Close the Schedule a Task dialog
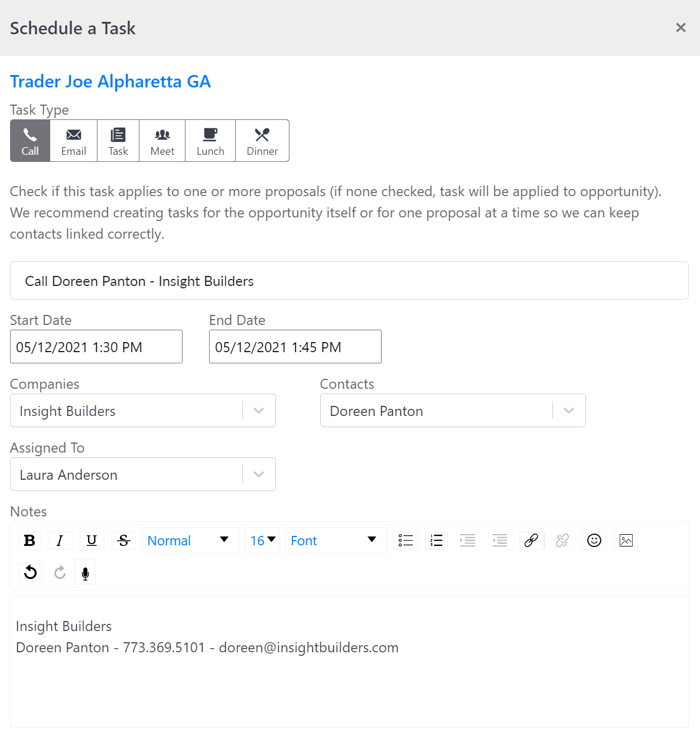This screenshot has height=735, width=700. [681, 28]
